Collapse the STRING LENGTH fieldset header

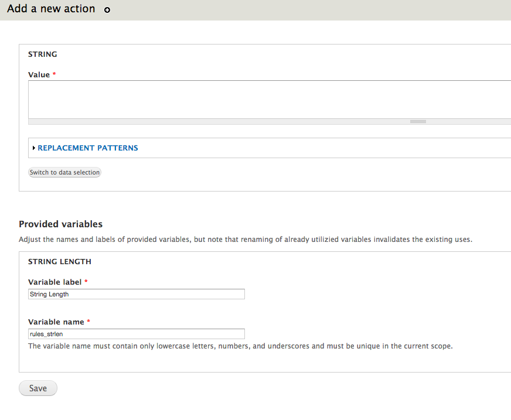[x=59, y=261]
